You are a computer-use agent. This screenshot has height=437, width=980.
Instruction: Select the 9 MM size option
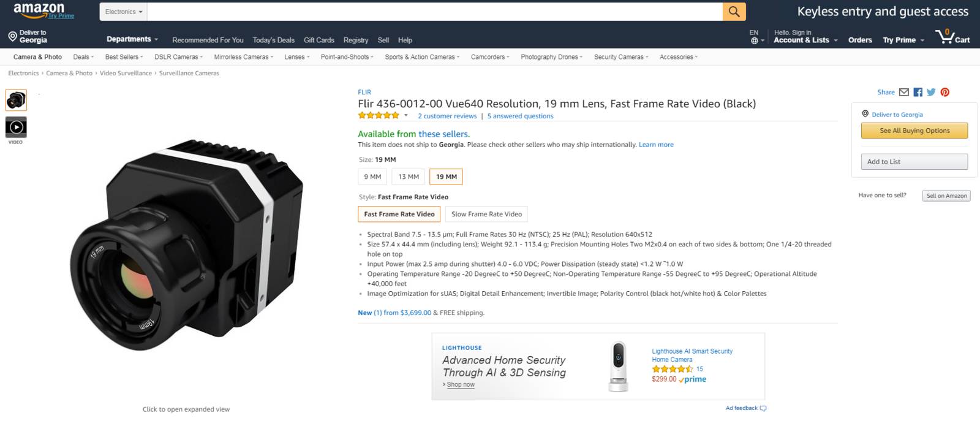[x=372, y=177]
